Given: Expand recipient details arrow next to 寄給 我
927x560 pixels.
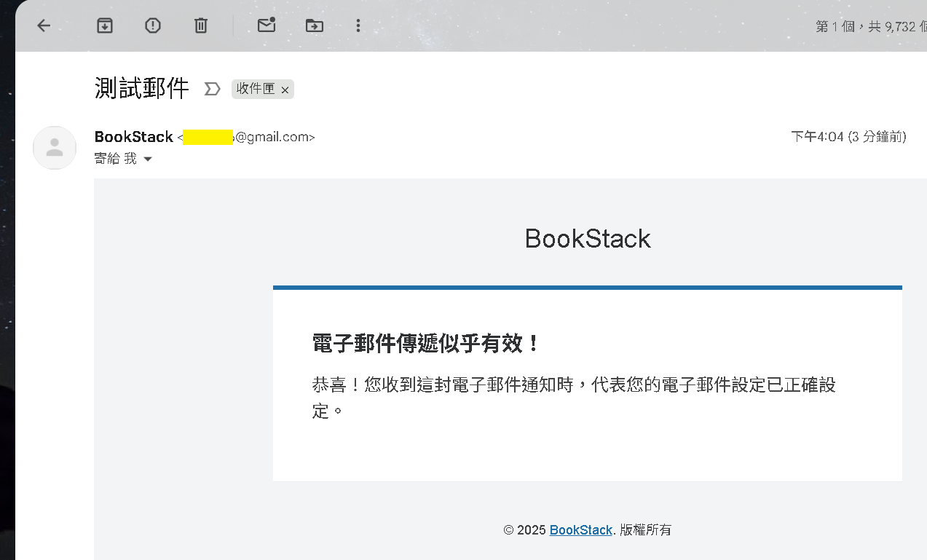Looking at the screenshot, I should coord(148,159).
